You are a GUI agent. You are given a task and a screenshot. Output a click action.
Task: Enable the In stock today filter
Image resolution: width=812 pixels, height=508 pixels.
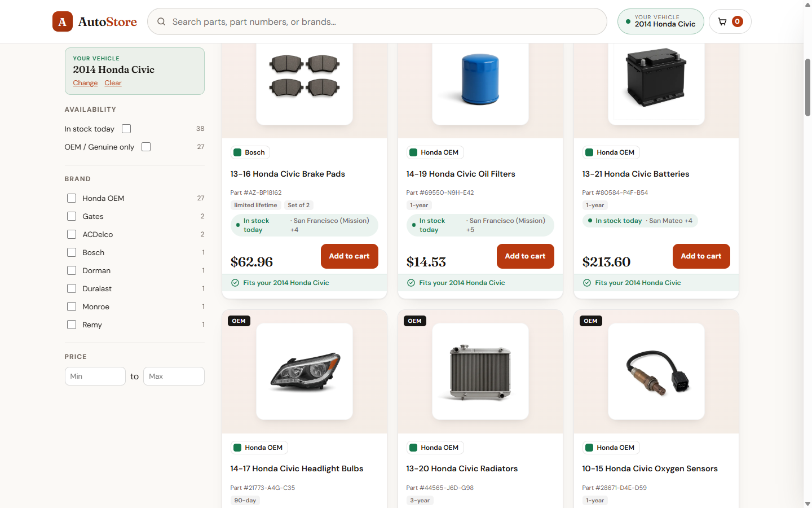[x=126, y=129]
